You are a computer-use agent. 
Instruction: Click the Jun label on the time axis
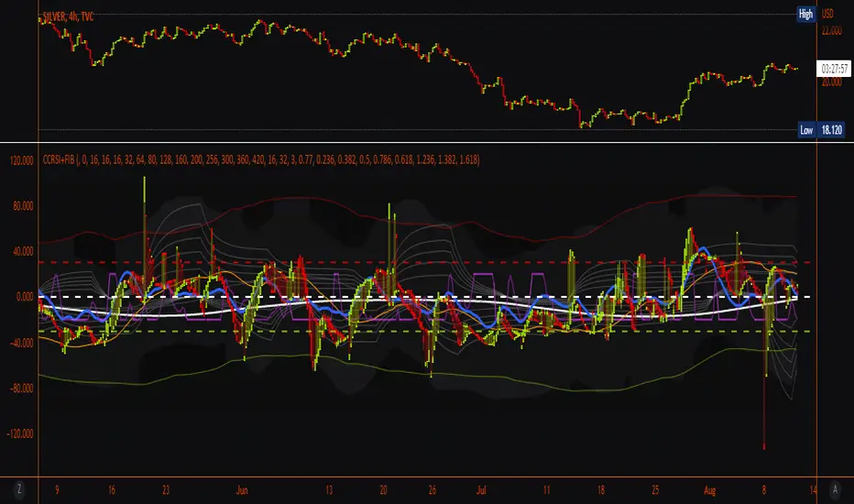pos(242,490)
